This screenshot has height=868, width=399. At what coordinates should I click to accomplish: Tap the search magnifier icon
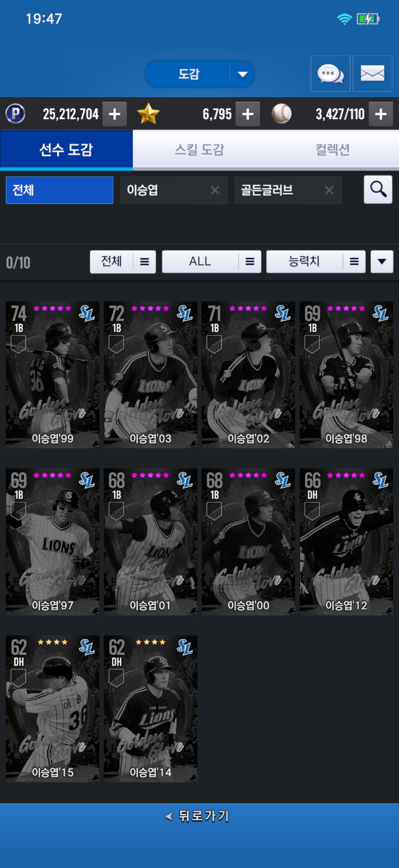pyautogui.click(x=378, y=189)
